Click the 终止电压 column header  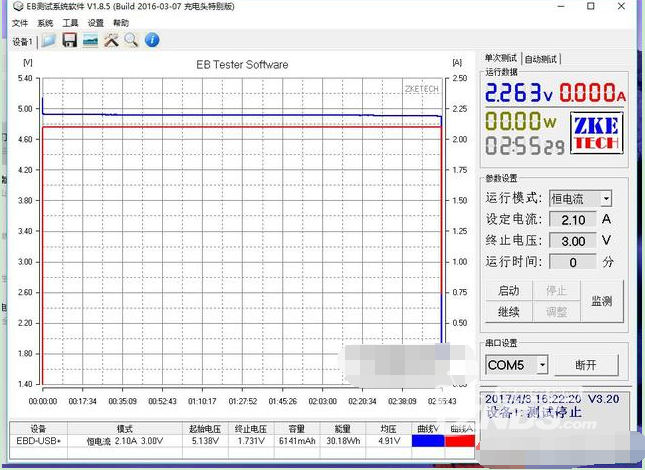(251, 429)
